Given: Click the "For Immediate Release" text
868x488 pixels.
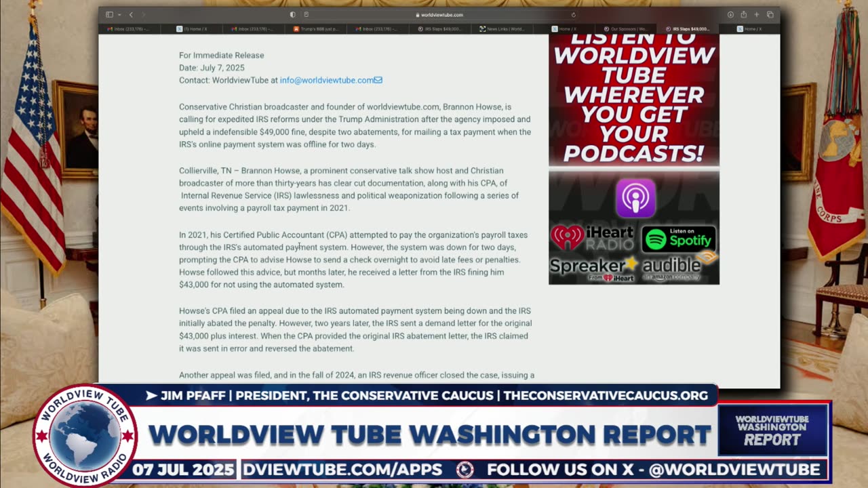Looking at the screenshot, I should [x=222, y=55].
